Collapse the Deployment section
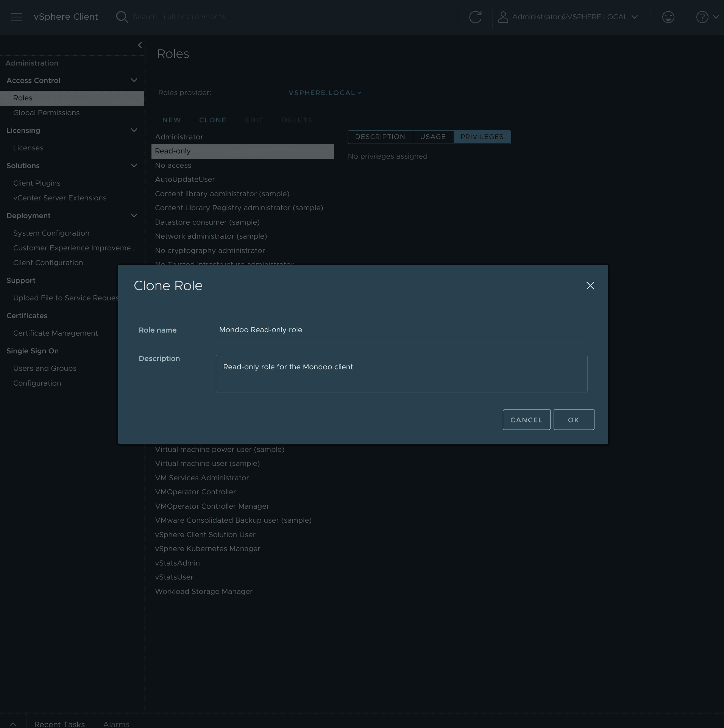Screen dimensions: 724x728 (x=134, y=216)
